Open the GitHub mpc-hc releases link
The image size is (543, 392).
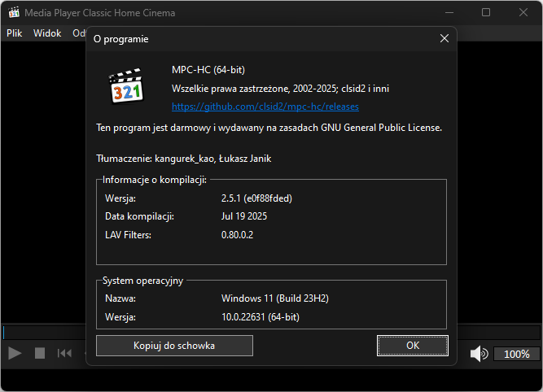[x=265, y=107]
